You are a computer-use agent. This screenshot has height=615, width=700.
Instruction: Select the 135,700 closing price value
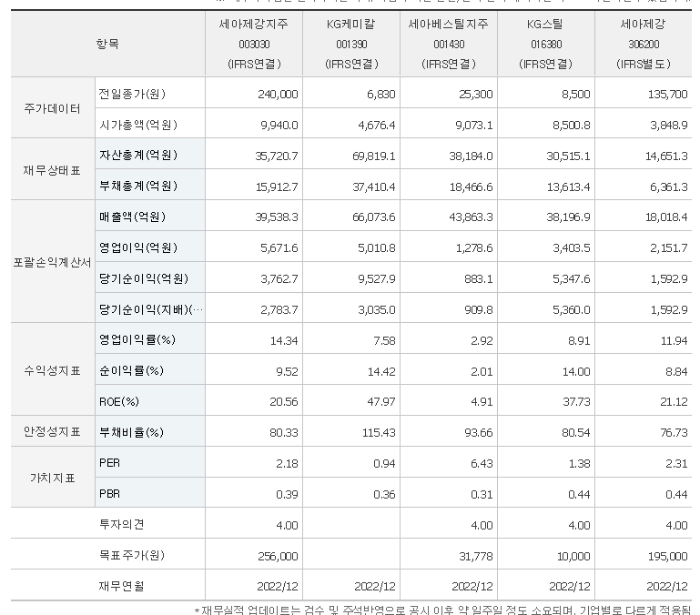[668, 95]
